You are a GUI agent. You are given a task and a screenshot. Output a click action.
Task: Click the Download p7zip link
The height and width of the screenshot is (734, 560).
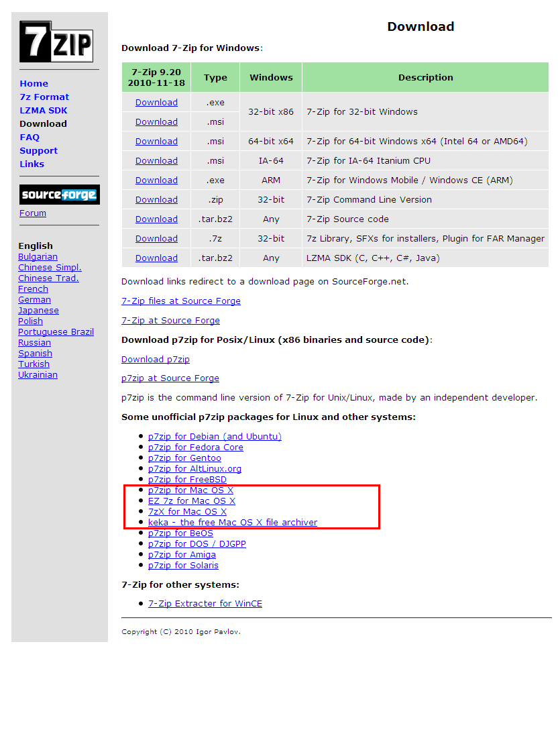tap(156, 360)
